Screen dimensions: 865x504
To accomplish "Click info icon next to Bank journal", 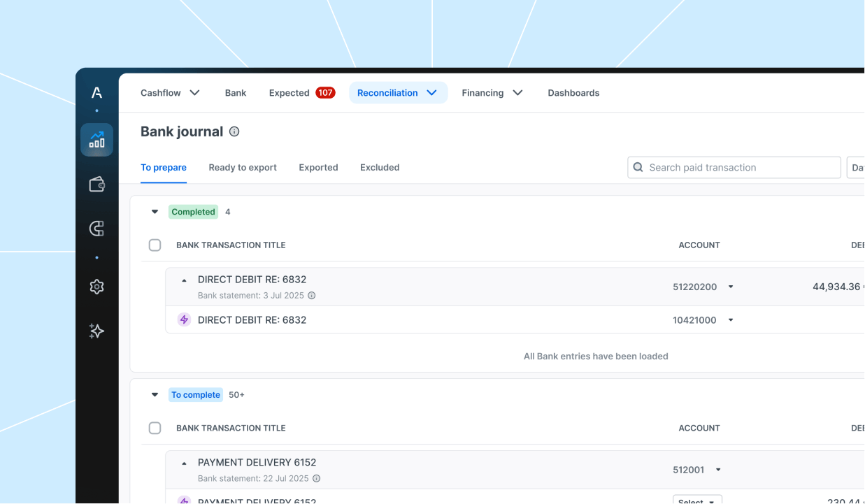I will [234, 131].
